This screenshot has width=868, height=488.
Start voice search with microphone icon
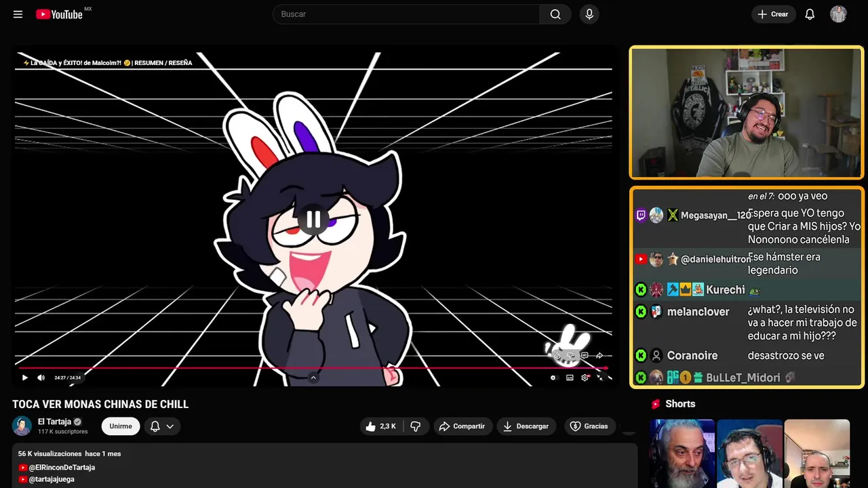pos(589,14)
